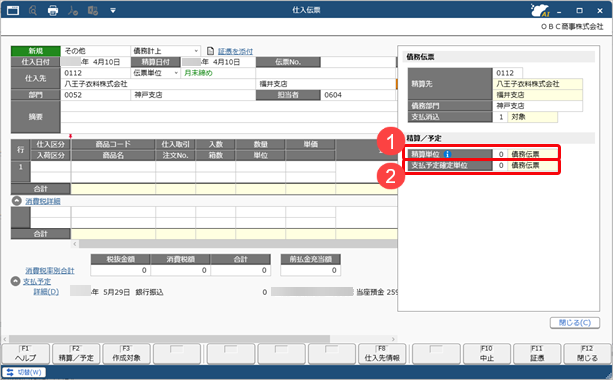Select row 1 header in detail grid
Image resolution: width=613 pixels, height=380 pixels.
click(20, 171)
